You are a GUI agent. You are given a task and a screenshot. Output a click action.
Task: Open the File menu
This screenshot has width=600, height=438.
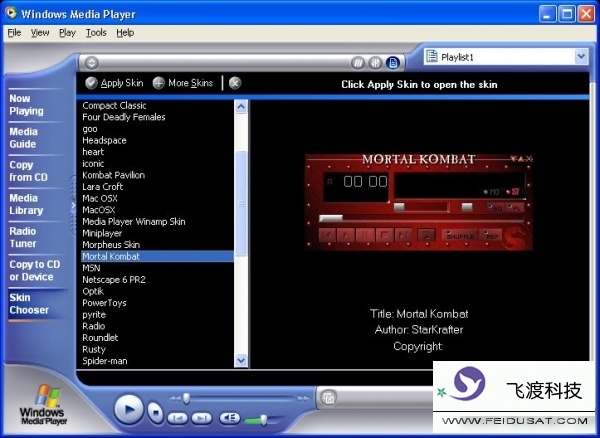tap(14, 33)
